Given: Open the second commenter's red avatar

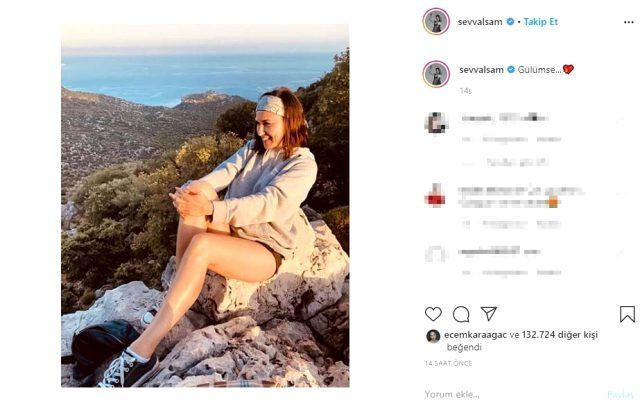Looking at the screenshot, I should 436,195.
